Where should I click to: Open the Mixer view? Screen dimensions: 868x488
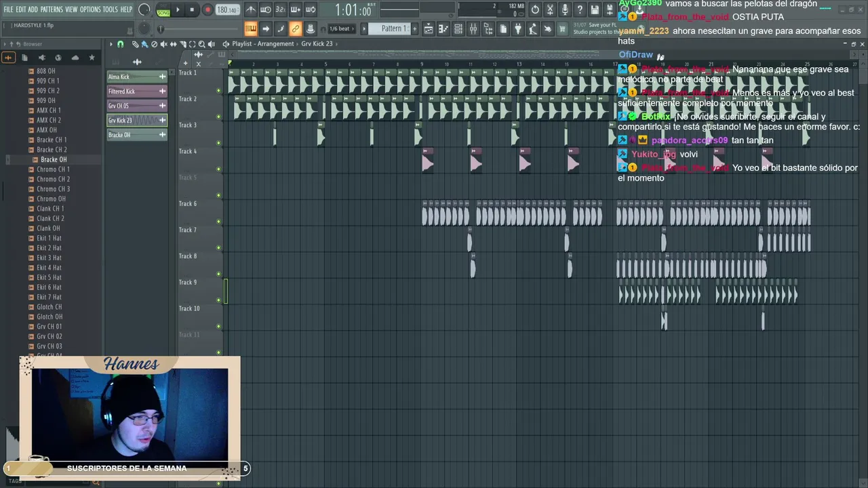click(x=473, y=28)
